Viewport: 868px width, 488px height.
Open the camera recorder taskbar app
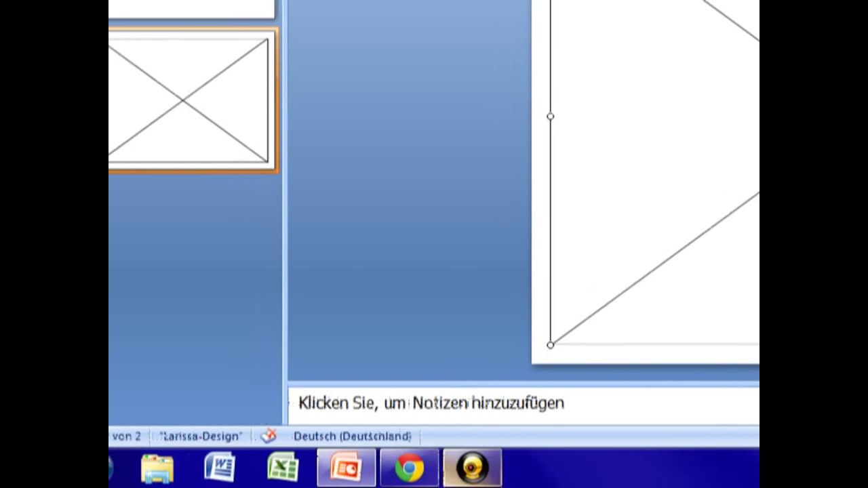[x=473, y=468]
